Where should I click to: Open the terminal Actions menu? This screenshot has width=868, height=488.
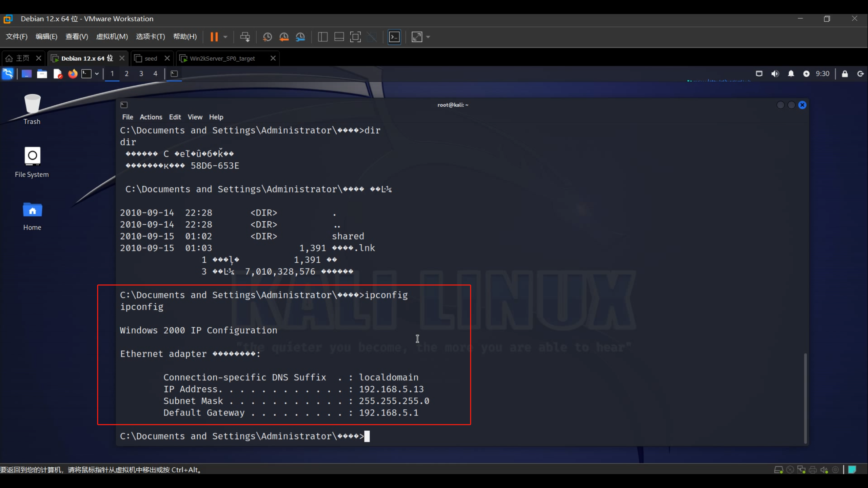[151, 117]
